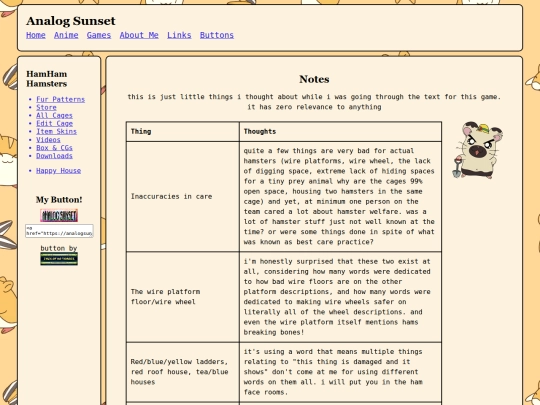Open the Store sidebar link
The width and height of the screenshot is (540, 405).
(46, 107)
